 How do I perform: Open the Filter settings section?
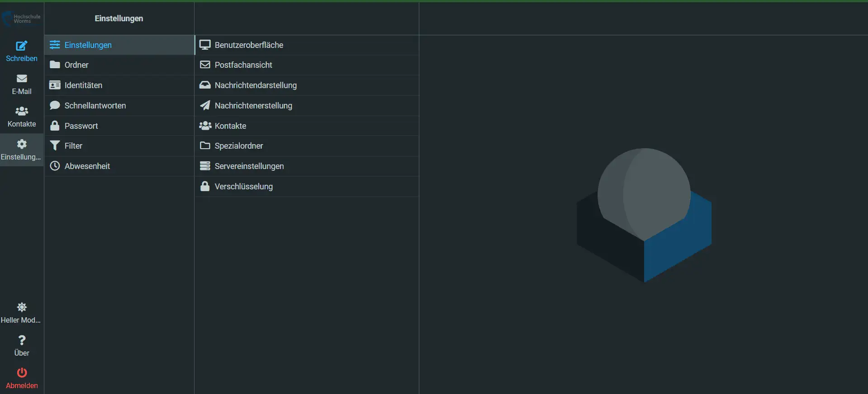pos(73,146)
